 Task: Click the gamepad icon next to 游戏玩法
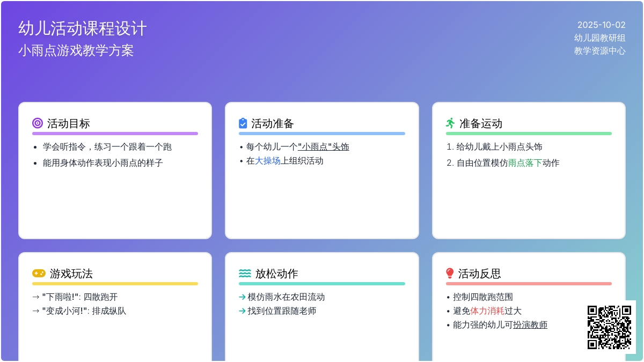[39, 274]
